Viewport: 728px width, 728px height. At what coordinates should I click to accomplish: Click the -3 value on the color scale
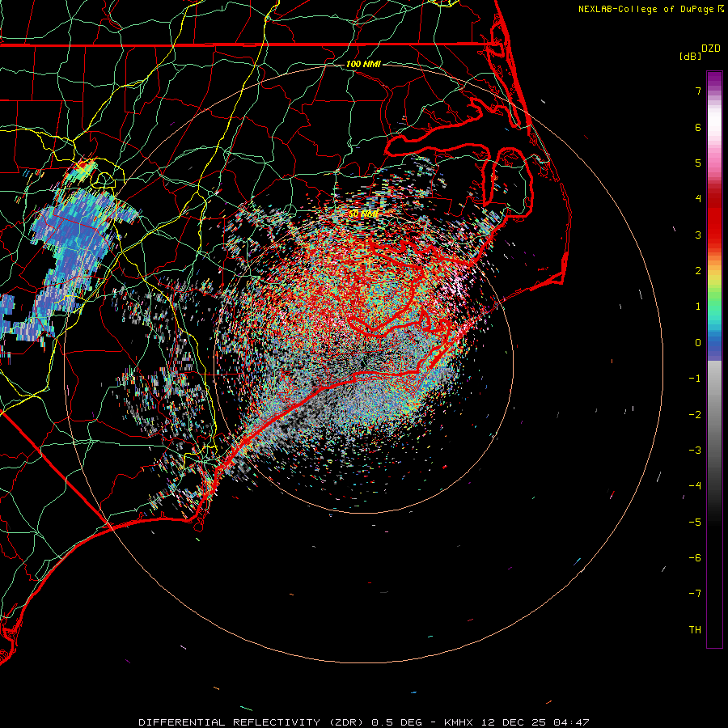pyautogui.click(x=695, y=450)
